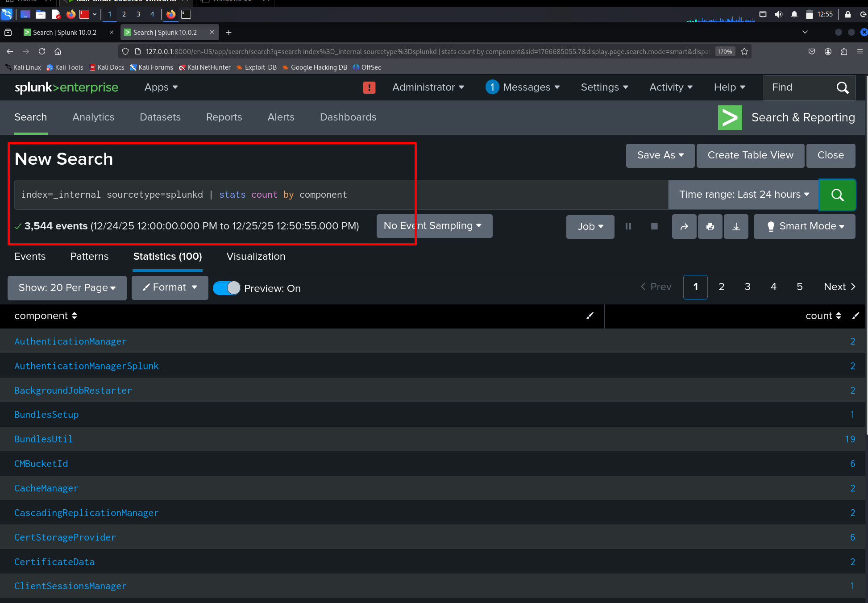Viewport: 868px width, 603px height.
Task: Switch to the Visualization tab
Action: click(256, 257)
